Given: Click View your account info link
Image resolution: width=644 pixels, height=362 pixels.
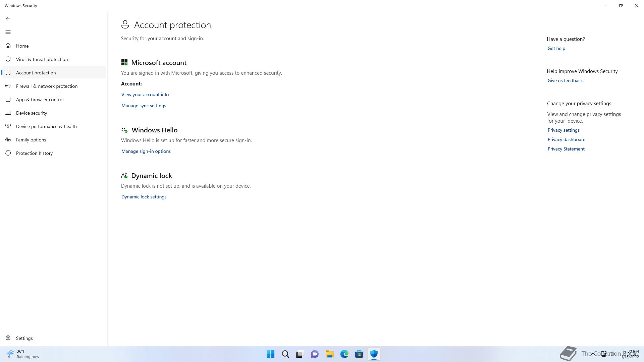Looking at the screenshot, I should (145, 95).
